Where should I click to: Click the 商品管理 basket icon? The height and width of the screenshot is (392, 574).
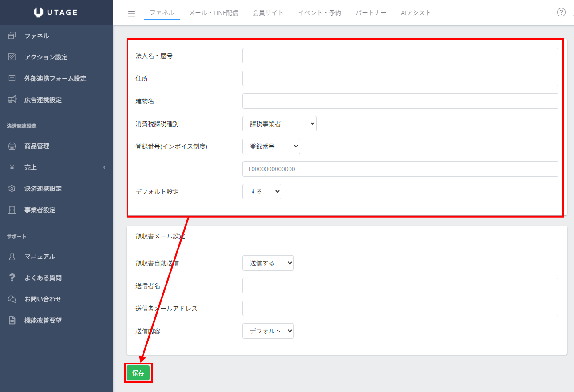[x=12, y=146]
